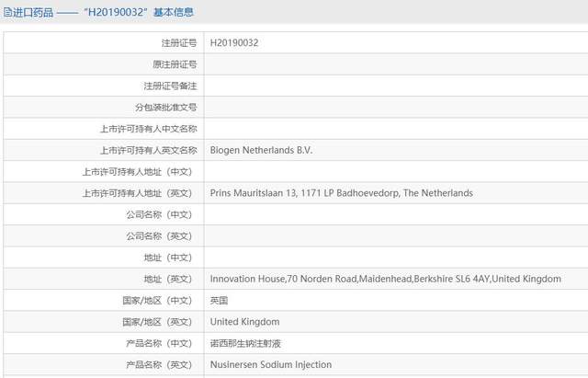Click the 公司名称（中文） label
This screenshot has width=588, height=378.
pos(159,214)
